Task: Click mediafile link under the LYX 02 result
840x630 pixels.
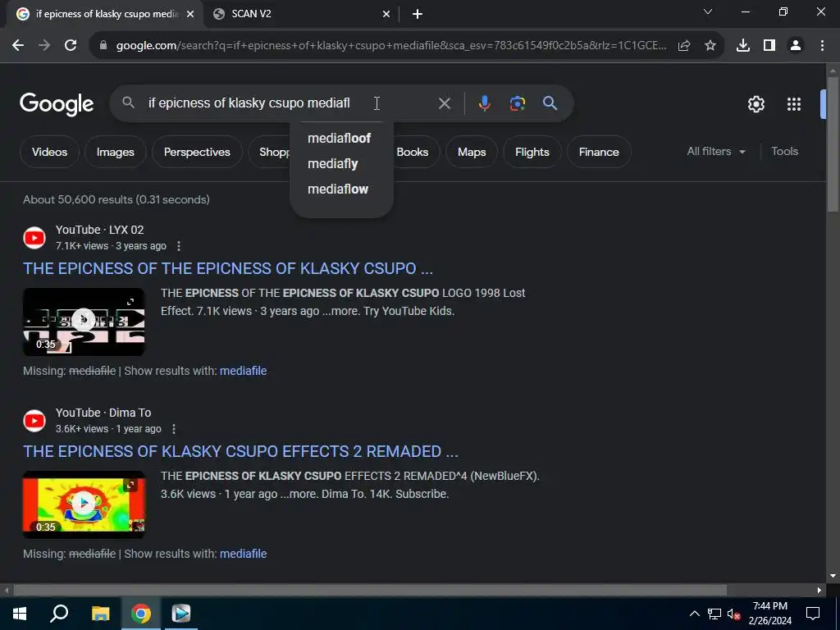Action: [x=243, y=371]
